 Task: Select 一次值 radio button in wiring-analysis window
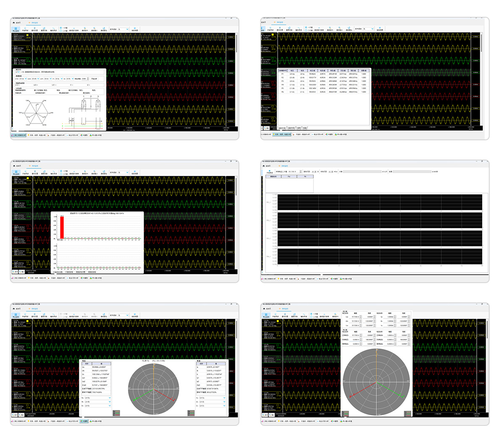[61, 28]
